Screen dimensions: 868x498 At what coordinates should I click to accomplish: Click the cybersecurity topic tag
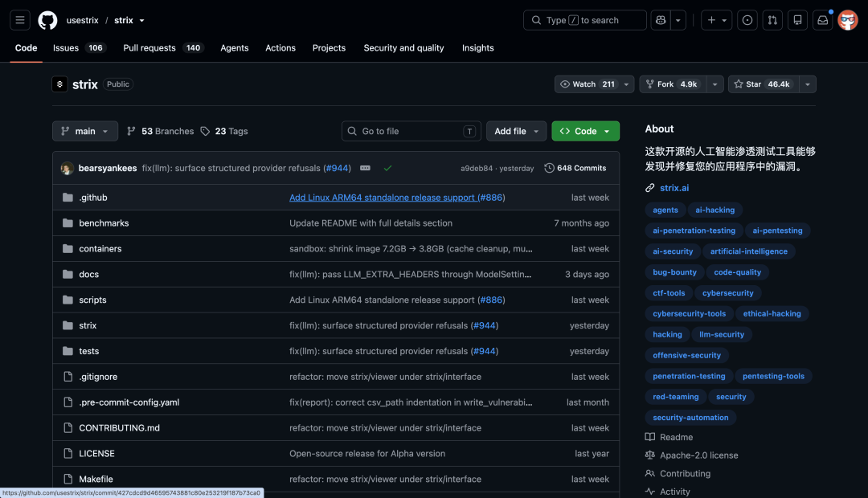pyautogui.click(x=728, y=293)
